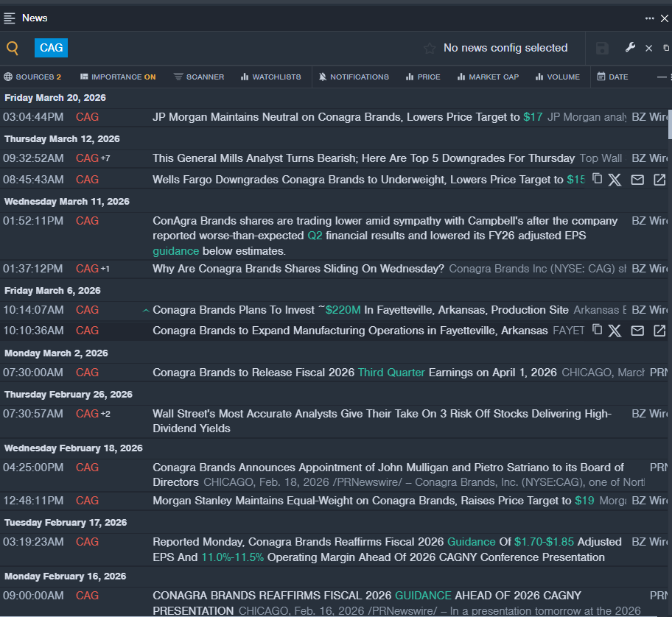Open the three-dots panel options menu

[649, 18]
